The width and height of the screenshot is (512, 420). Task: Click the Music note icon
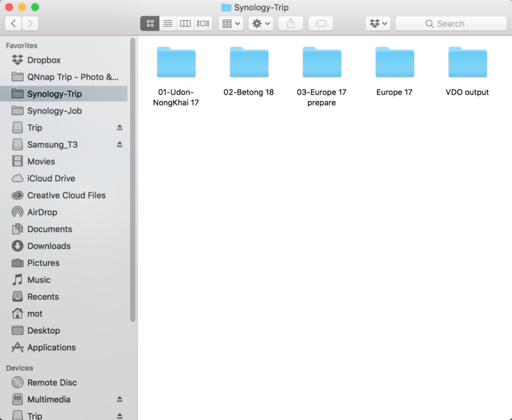point(17,280)
